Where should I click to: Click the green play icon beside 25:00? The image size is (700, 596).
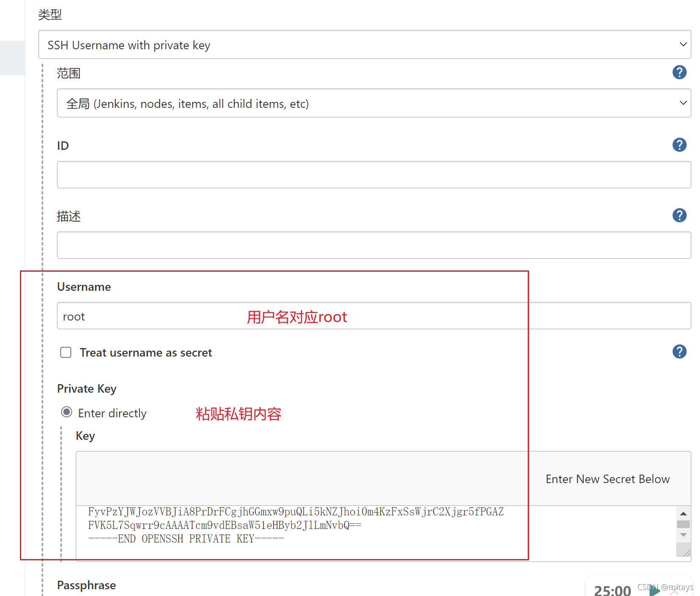(655, 590)
